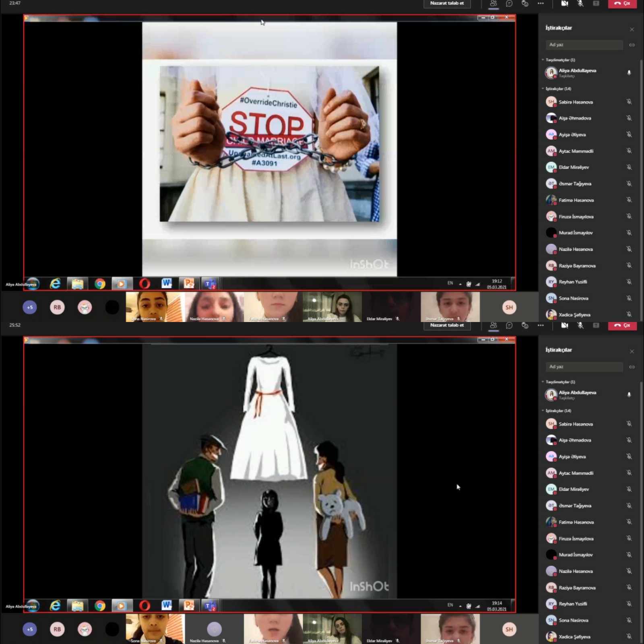Toggle camera in the 25:52 meeting toolbar
644x644 pixels.
pos(565,325)
